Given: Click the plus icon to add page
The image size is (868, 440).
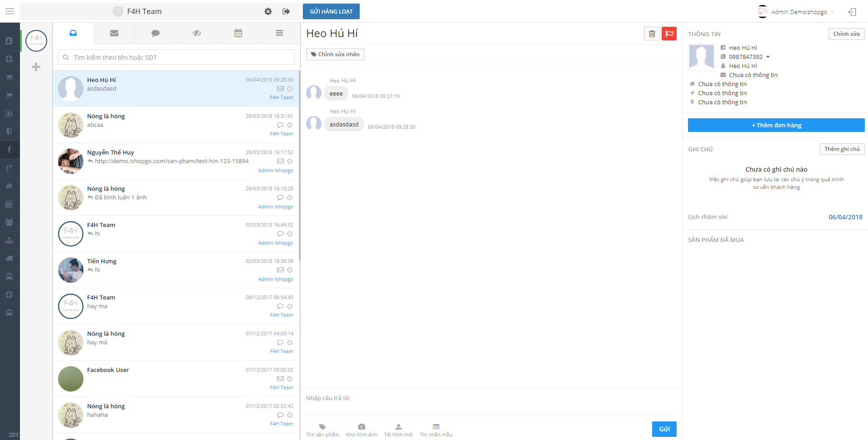Looking at the screenshot, I should pyautogui.click(x=36, y=67).
